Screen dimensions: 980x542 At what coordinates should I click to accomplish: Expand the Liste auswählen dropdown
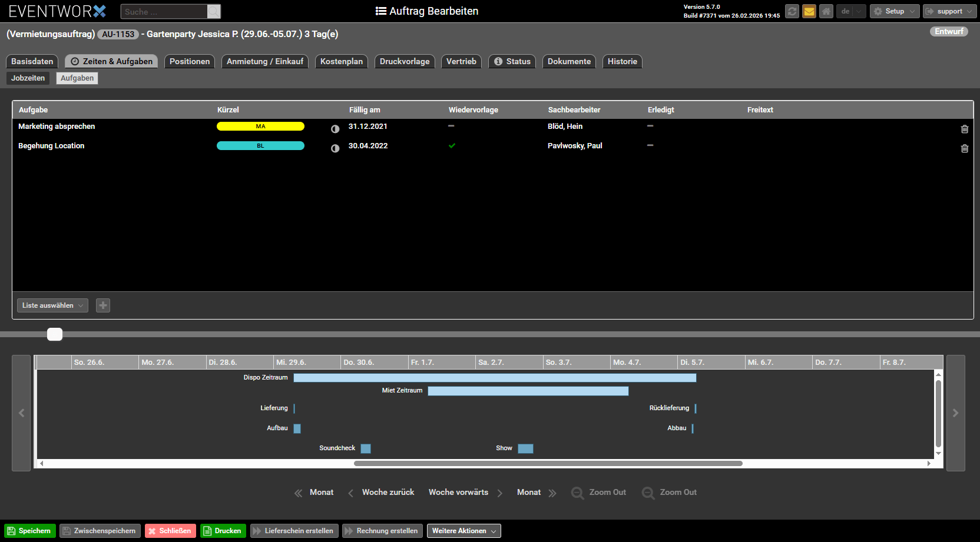point(52,305)
